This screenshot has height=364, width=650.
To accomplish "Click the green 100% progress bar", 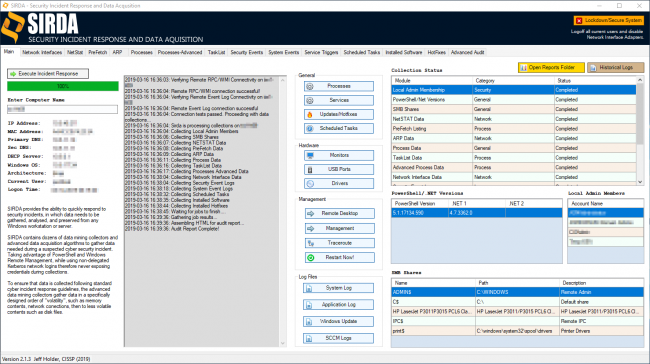I will click(63, 86).
